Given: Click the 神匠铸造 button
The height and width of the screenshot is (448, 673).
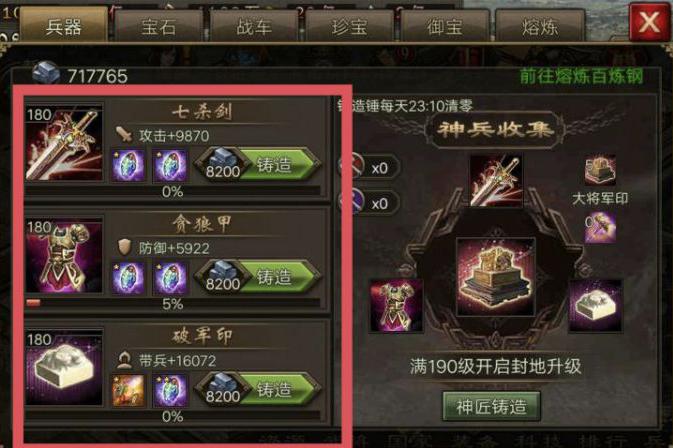Looking at the screenshot, I should [x=491, y=406].
